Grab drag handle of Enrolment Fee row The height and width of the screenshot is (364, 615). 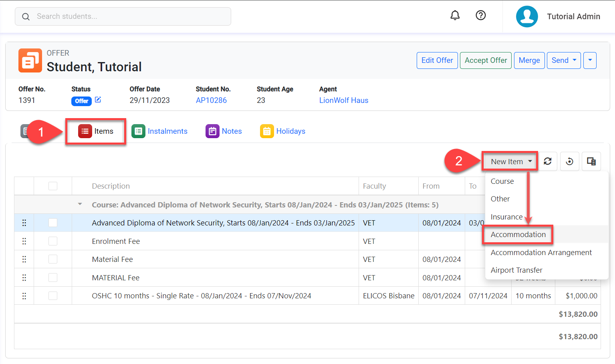tap(24, 241)
